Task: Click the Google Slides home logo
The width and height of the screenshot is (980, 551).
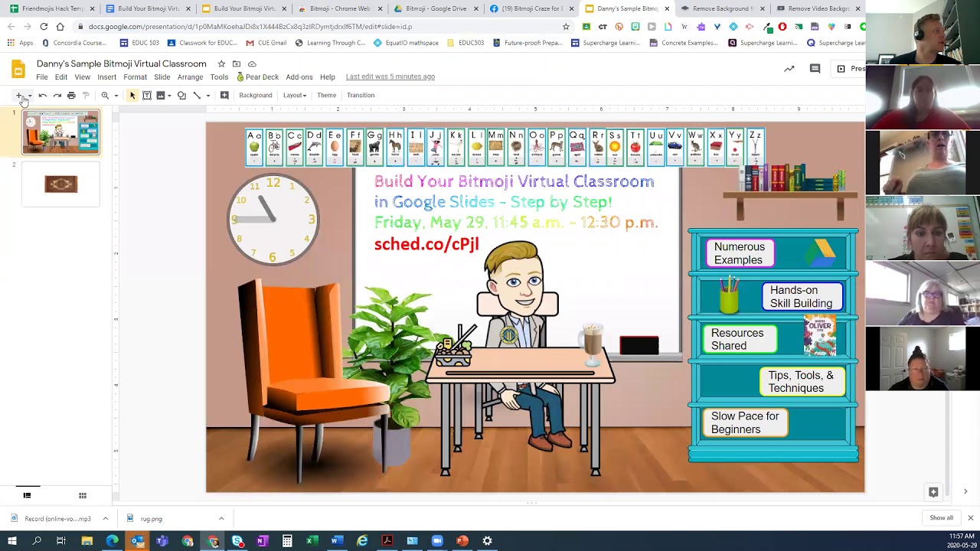Action: [18, 70]
